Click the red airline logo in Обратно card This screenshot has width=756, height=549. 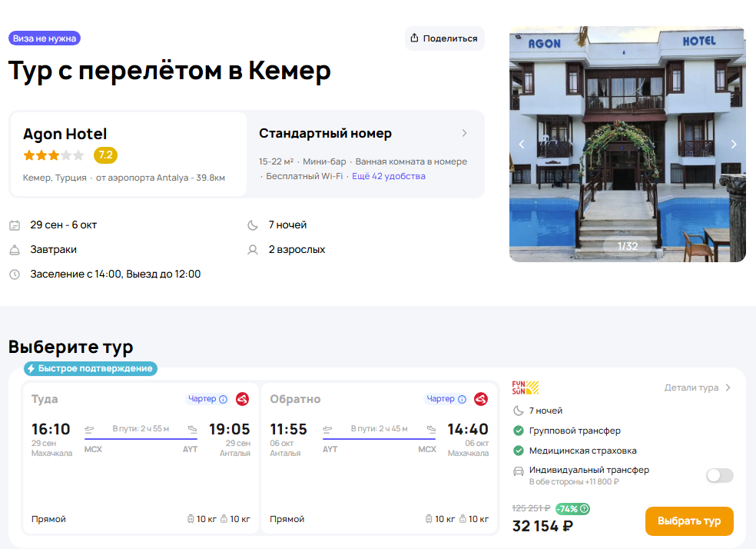481,399
